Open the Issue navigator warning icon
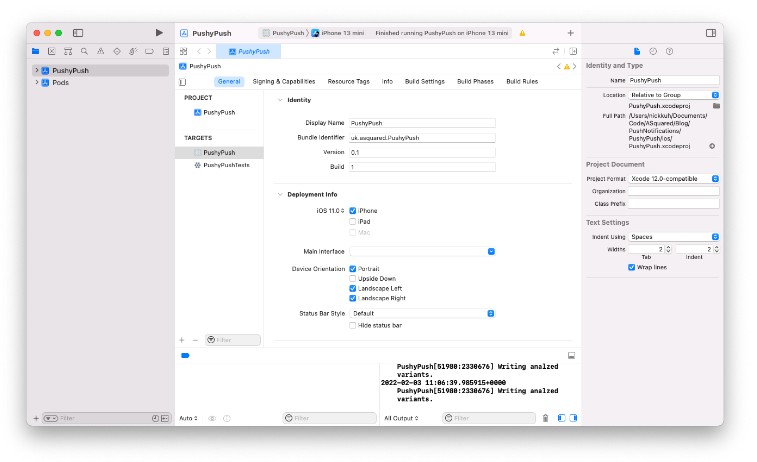The image size is (757, 462). point(100,51)
